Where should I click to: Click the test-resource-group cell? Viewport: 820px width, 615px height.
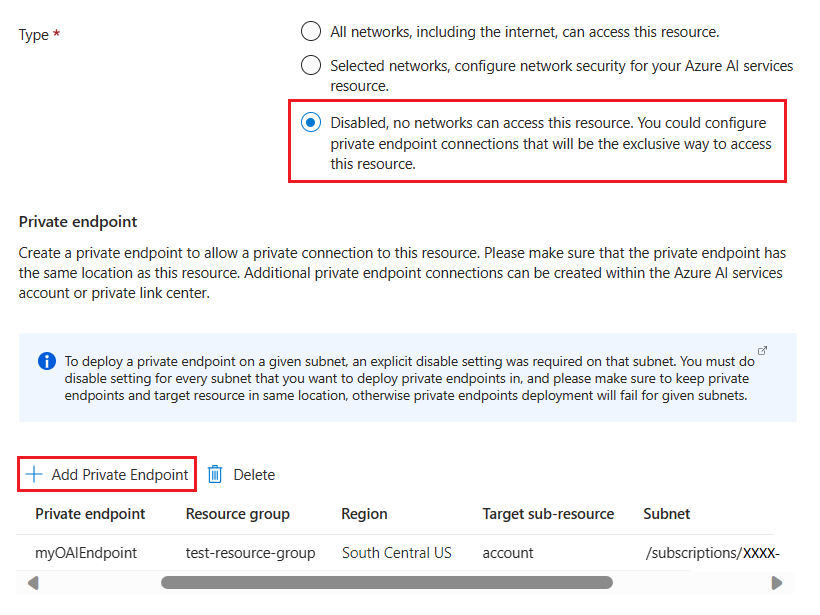(248, 552)
